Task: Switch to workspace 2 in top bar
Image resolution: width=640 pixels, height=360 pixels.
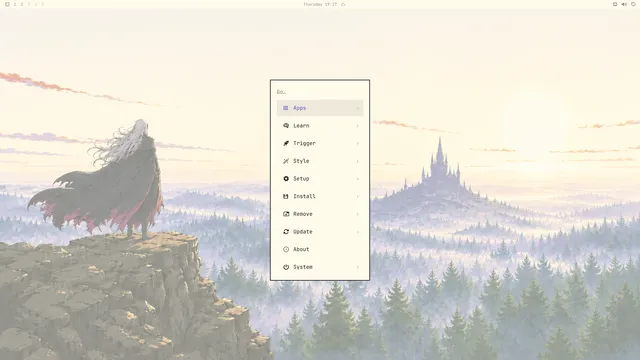Action: point(22,4)
